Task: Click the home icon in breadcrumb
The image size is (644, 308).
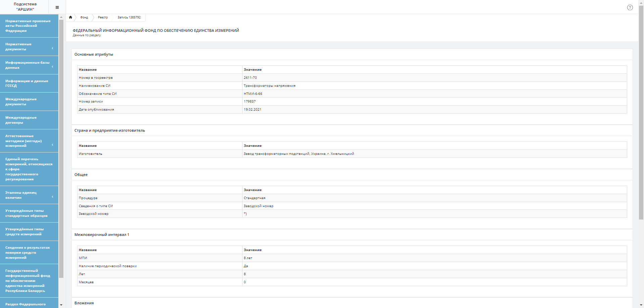Action: 70,17
